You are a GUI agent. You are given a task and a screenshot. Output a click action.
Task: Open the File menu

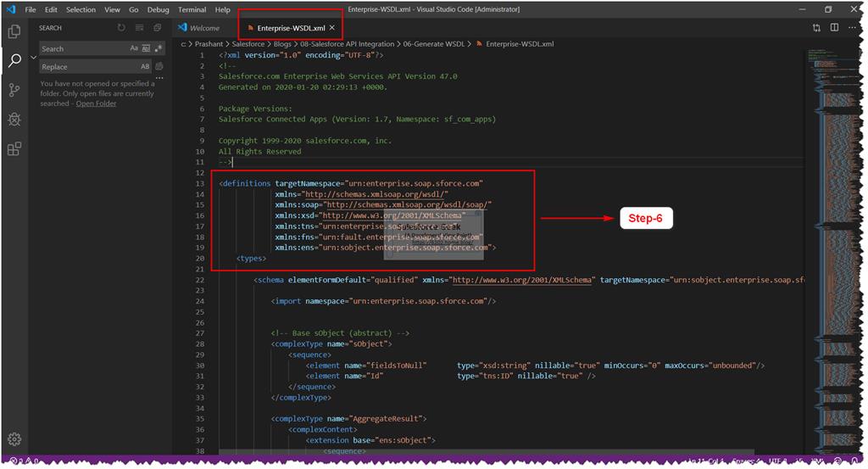(31, 9)
